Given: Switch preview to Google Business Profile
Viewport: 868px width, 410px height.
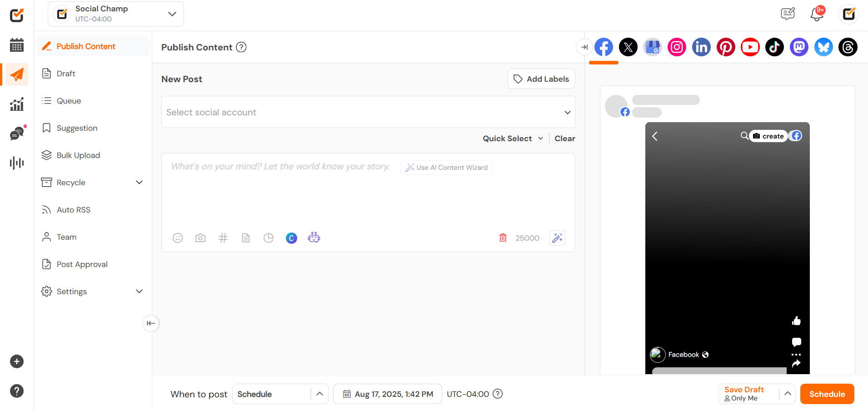Looking at the screenshot, I should point(653,47).
